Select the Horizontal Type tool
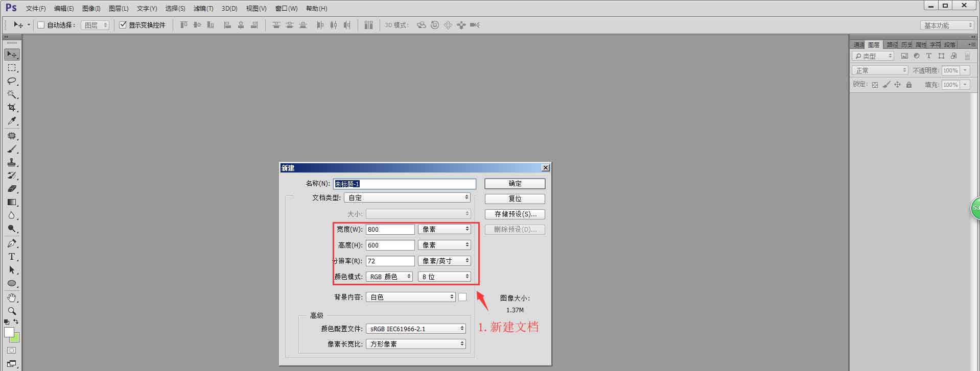The image size is (980, 371). point(12,257)
